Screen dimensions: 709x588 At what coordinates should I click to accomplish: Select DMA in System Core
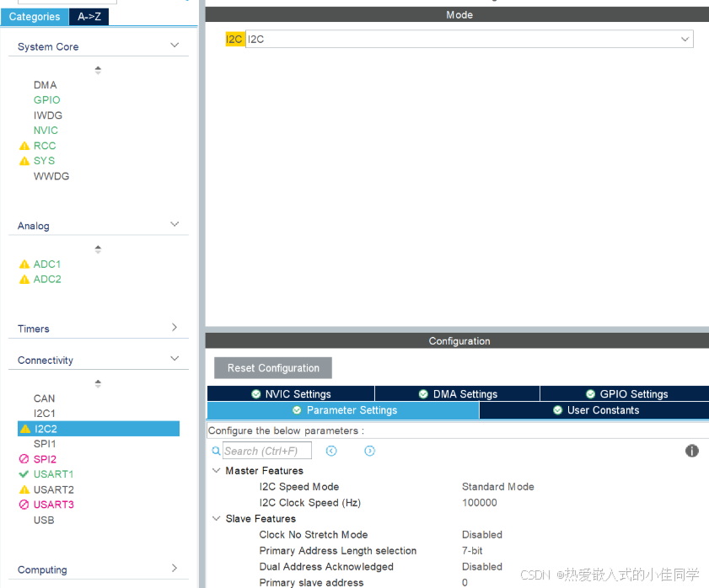coord(46,85)
